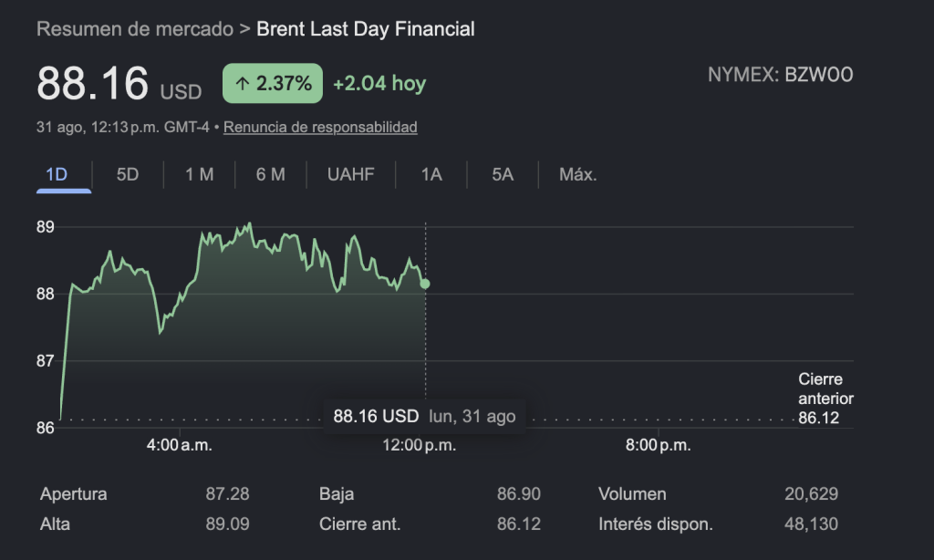Click the Cierre anterior 86.12 label
The width and height of the screenshot is (934, 560).
point(825,399)
